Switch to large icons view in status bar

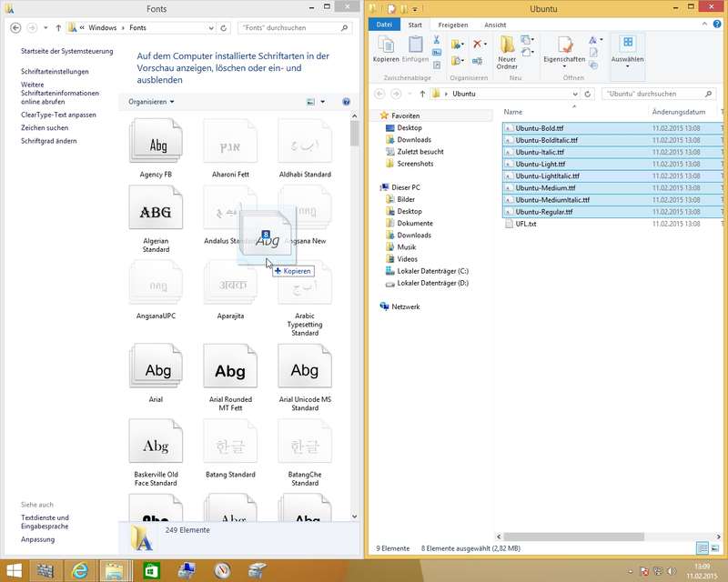pos(716,548)
